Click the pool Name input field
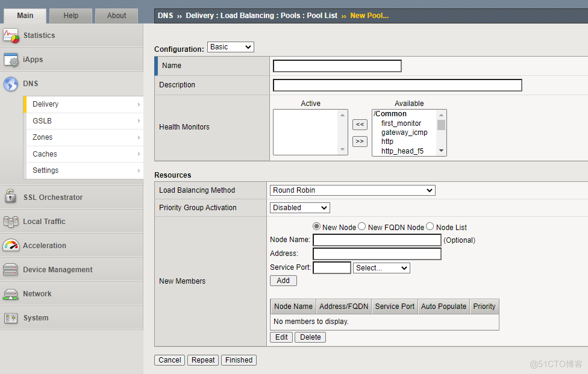 pyautogui.click(x=337, y=66)
